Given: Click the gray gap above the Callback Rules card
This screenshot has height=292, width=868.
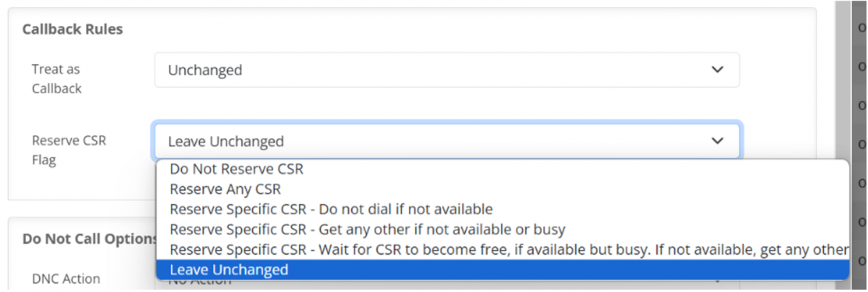Looking at the screenshot, I should [x=407, y=3].
